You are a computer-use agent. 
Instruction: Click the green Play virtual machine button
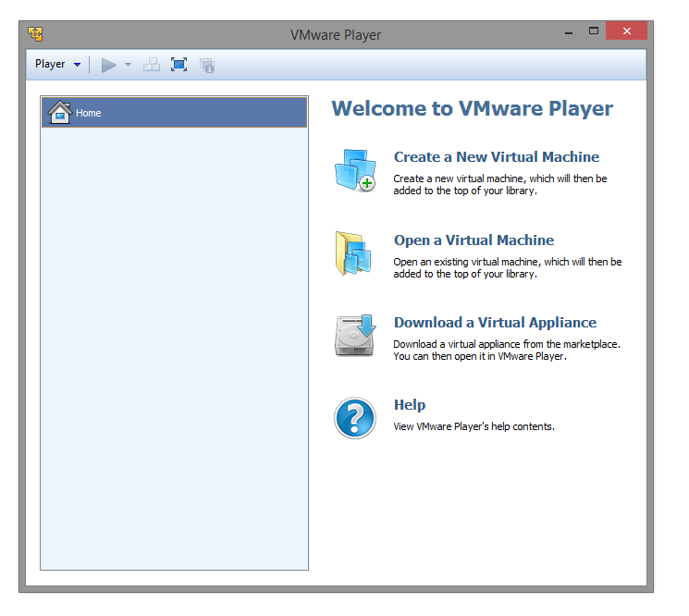coord(108,65)
